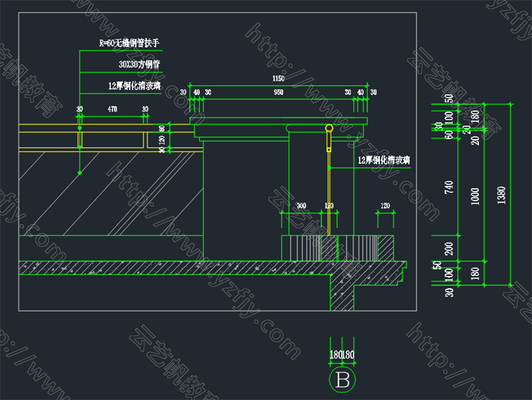Click the yellow circular handrail section

(329, 128)
